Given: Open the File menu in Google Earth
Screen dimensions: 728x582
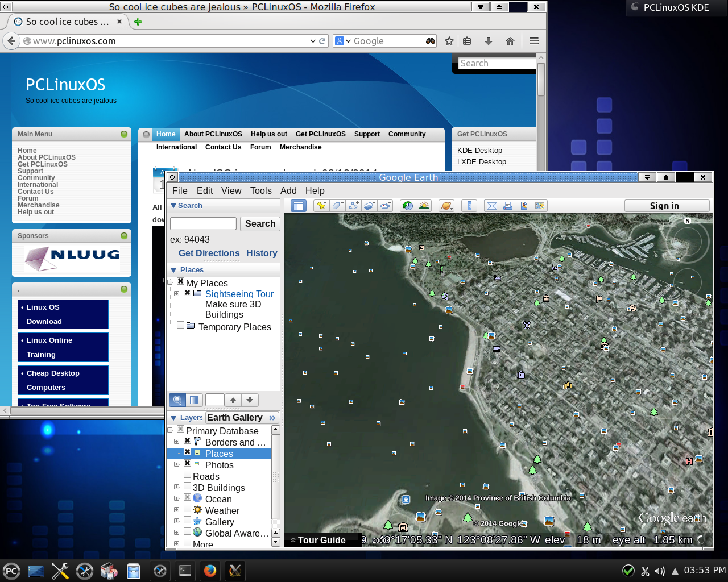Looking at the screenshot, I should click(x=180, y=191).
